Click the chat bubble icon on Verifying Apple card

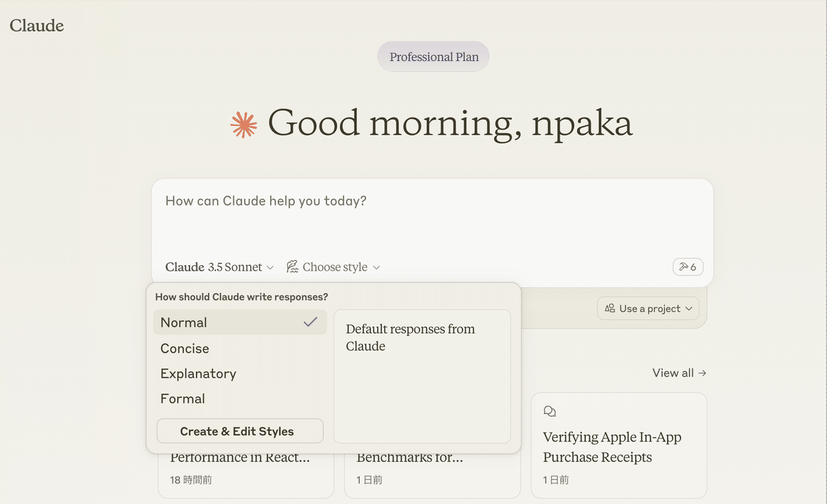coord(549,411)
